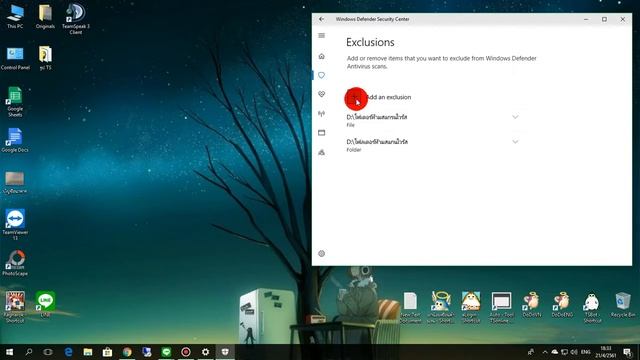Open the hamburger navigation menu in Defender
This screenshot has width=640, height=360.
(x=322, y=36)
